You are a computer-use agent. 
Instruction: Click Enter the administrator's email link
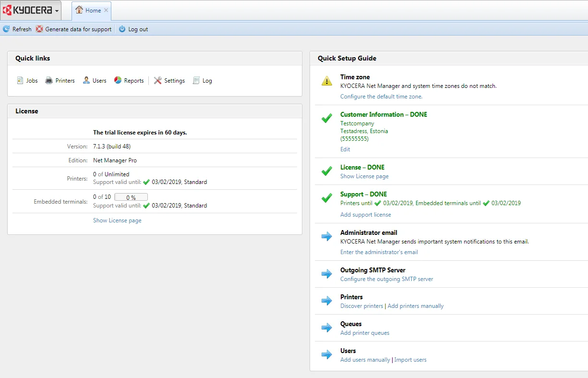[x=379, y=252]
